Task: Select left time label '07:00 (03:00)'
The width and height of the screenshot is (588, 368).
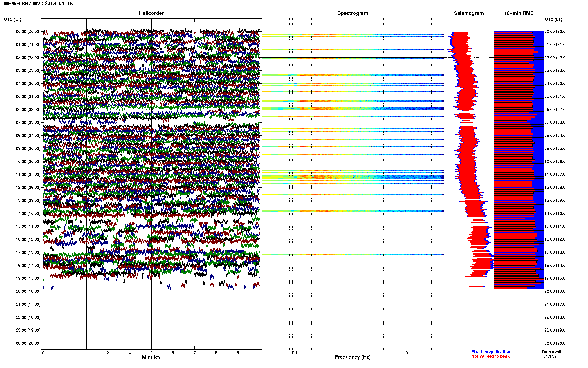Action: tap(28, 122)
